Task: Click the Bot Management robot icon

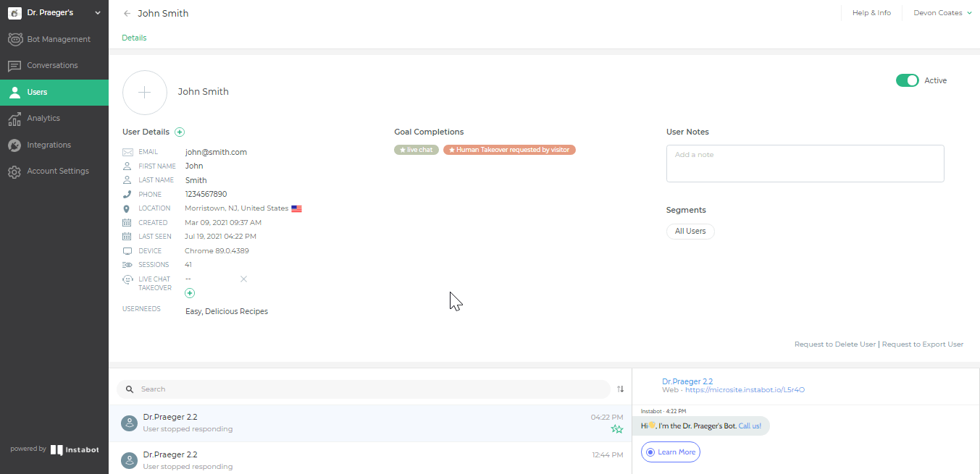Action: coord(14,39)
